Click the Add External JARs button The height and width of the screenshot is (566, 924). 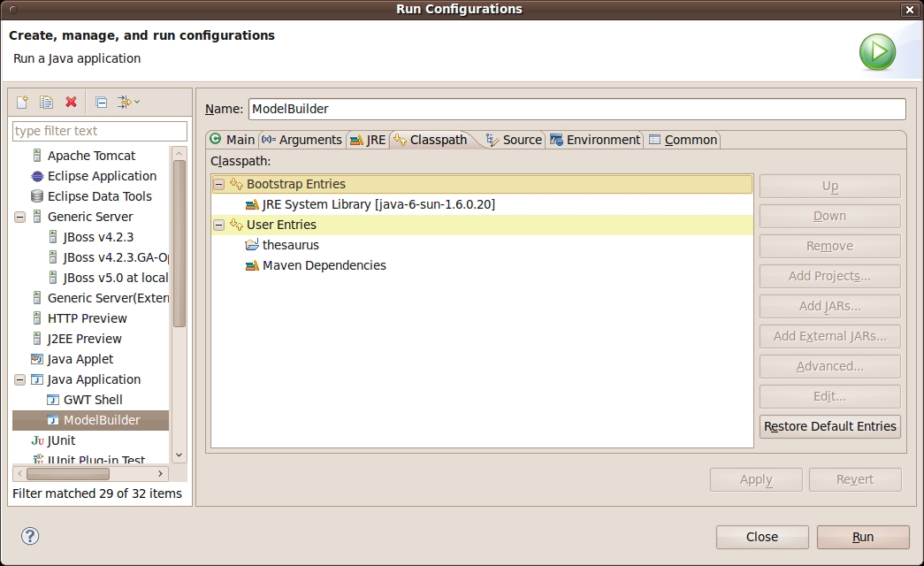click(x=829, y=336)
